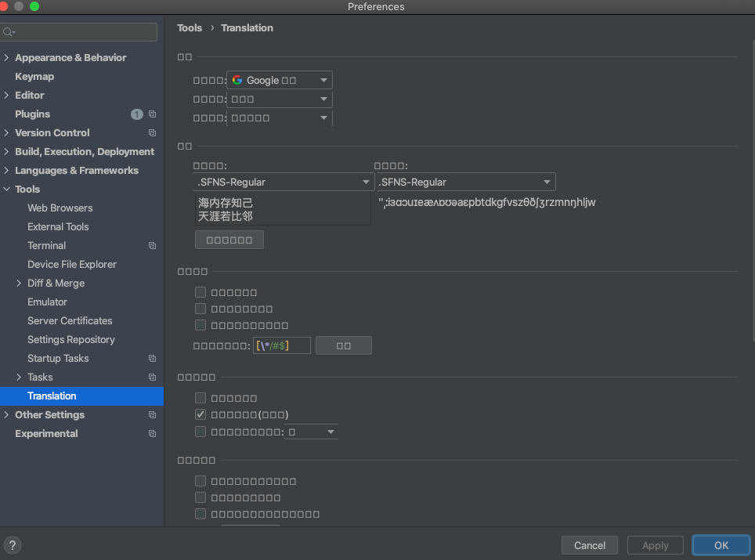
Task: Click the Chinese font preview text box
Action: (283, 209)
